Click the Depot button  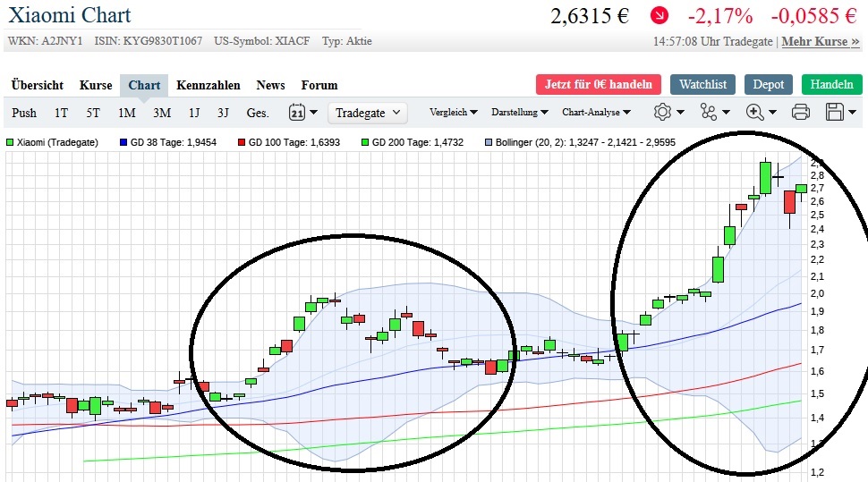point(769,85)
